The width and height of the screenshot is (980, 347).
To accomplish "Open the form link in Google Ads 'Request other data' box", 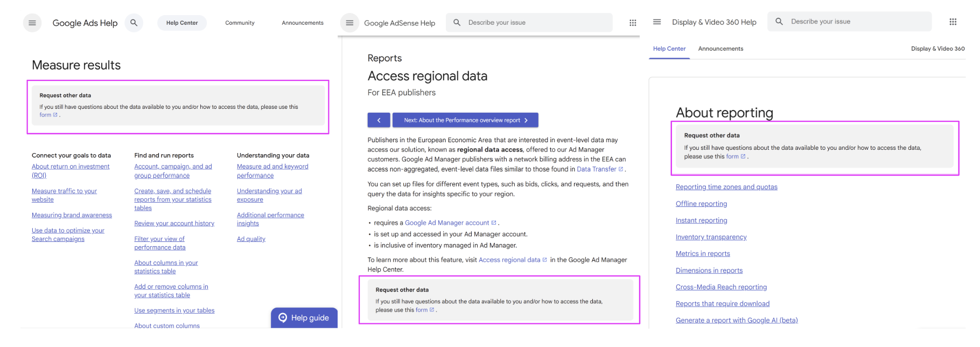I will (48, 115).
